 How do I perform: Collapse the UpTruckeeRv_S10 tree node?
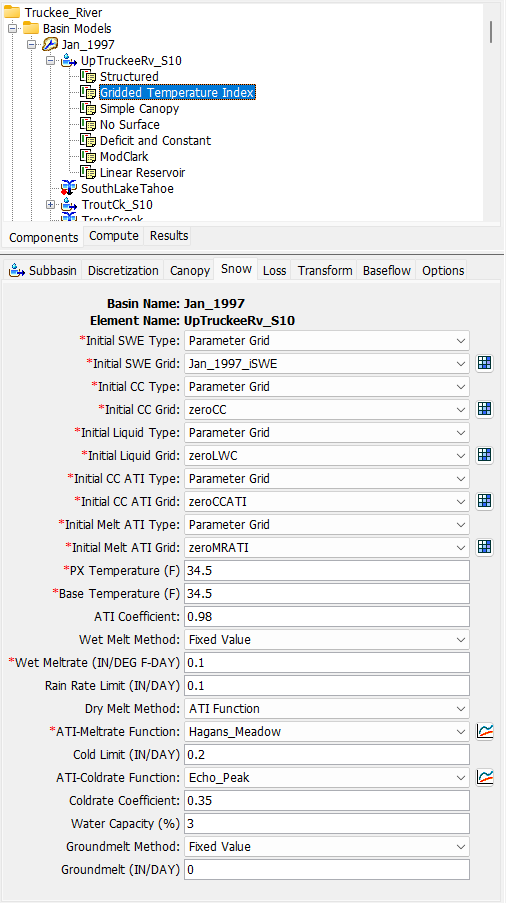pos(50,60)
